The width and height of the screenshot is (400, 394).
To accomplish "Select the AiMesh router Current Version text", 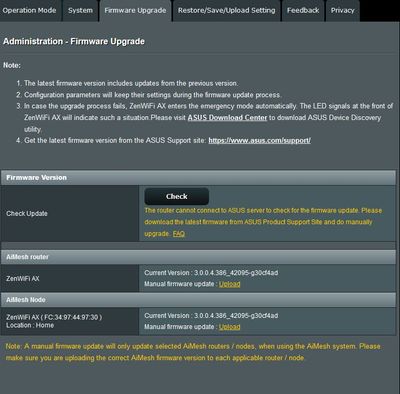I will [211, 273].
